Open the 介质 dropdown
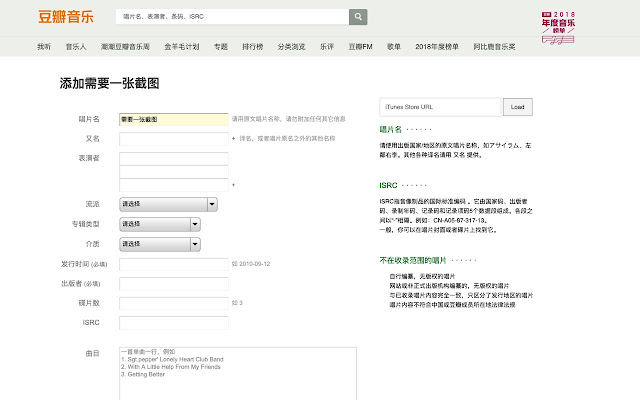640x400 pixels. [x=160, y=244]
